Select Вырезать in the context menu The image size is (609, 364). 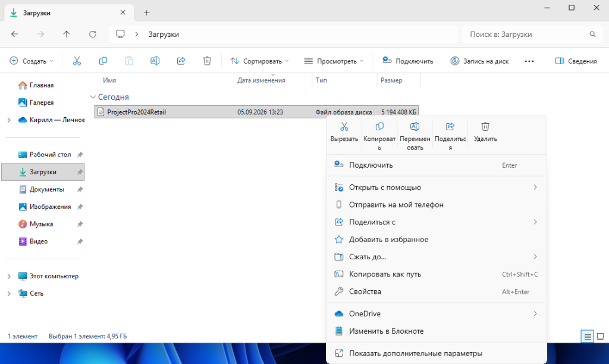point(344,132)
